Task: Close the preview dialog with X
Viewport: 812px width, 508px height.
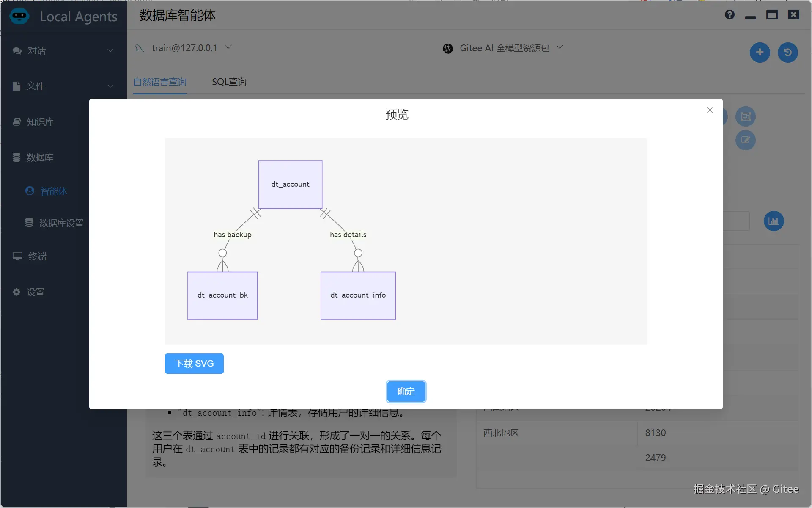Action: tap(710, 110)
